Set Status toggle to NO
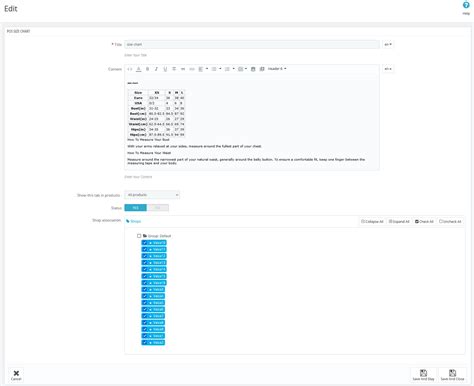 click(x=157, y=208)
